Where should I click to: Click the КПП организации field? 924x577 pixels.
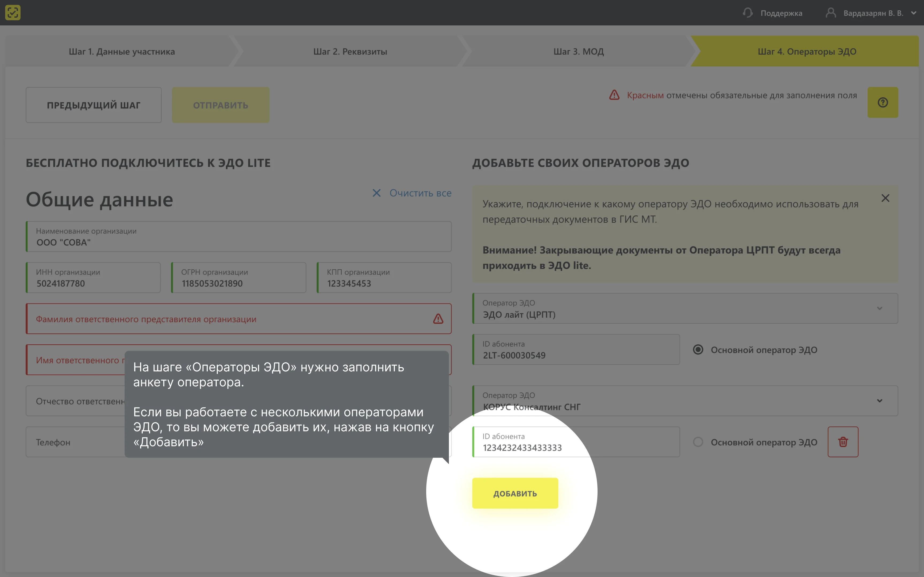384,278
